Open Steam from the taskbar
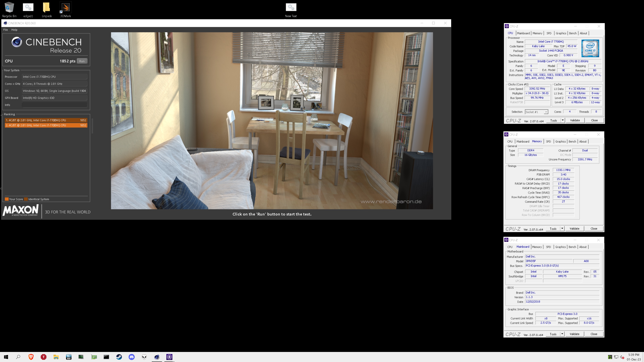Viewport: 644px width, 362px height. pyautogui.click(x=119, y=357)
